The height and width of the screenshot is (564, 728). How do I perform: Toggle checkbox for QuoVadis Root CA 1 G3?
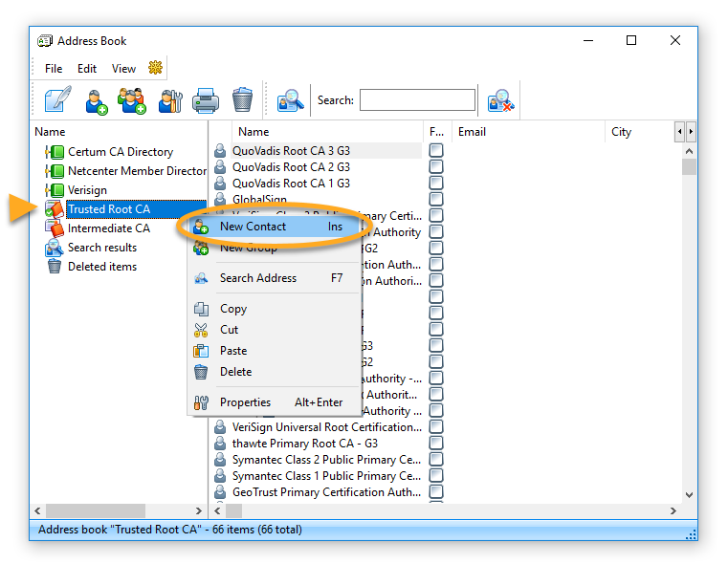pos(436,183)
